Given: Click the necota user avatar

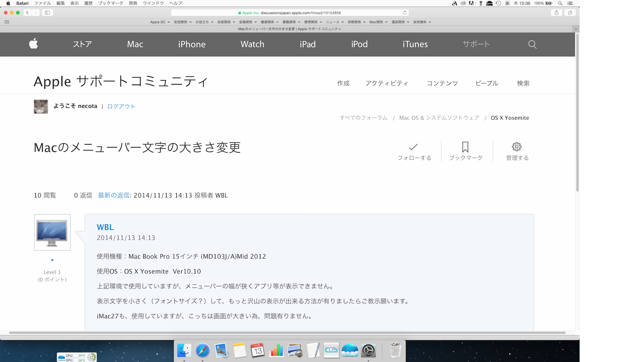Looking at the screenshot, I should coord(41,107).
